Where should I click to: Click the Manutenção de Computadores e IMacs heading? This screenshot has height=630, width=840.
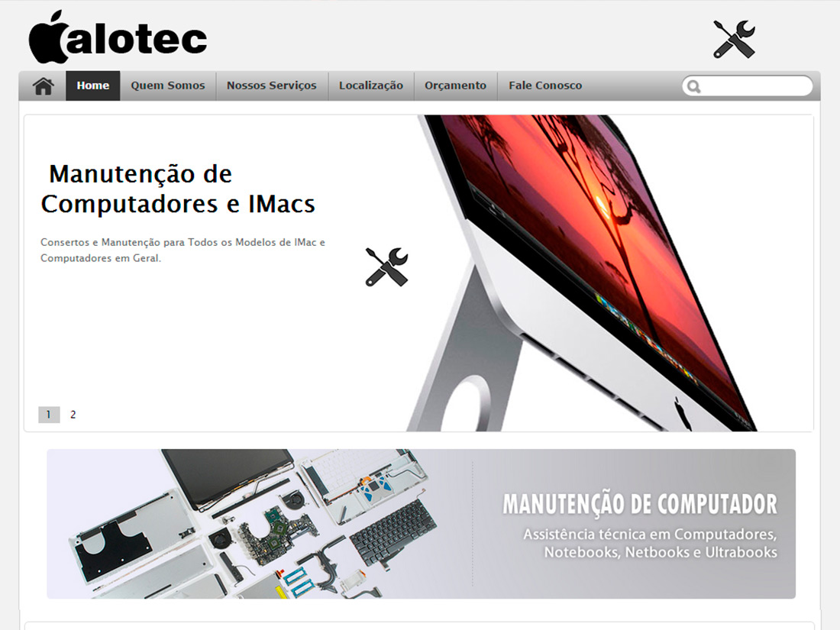(x=178, y=189)
